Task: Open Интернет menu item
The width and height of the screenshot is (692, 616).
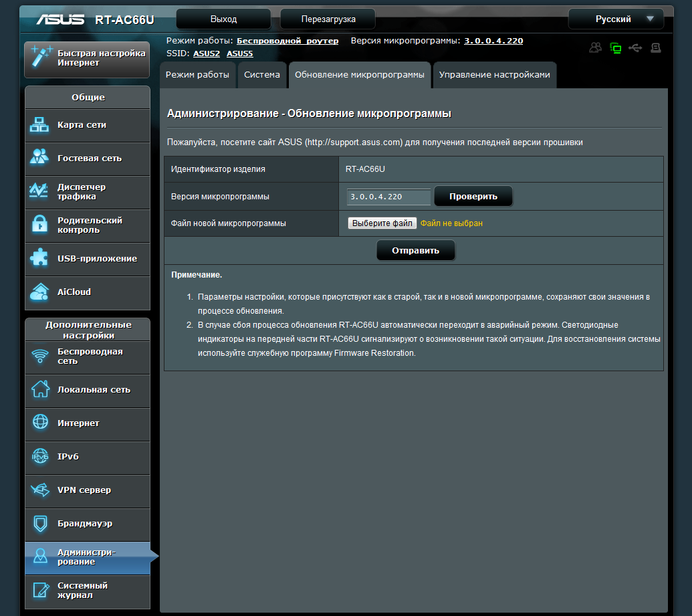Action: click(x=88, y=423)
